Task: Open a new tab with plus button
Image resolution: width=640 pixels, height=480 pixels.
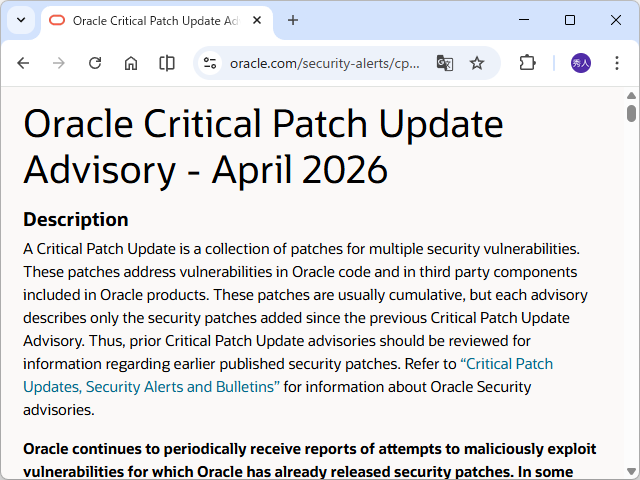Action: [293, 20]
